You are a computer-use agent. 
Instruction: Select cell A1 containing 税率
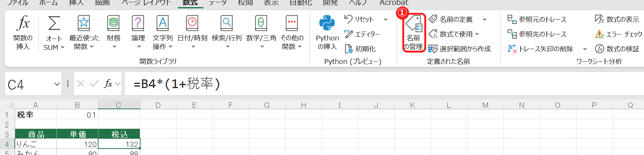(36, 115)
